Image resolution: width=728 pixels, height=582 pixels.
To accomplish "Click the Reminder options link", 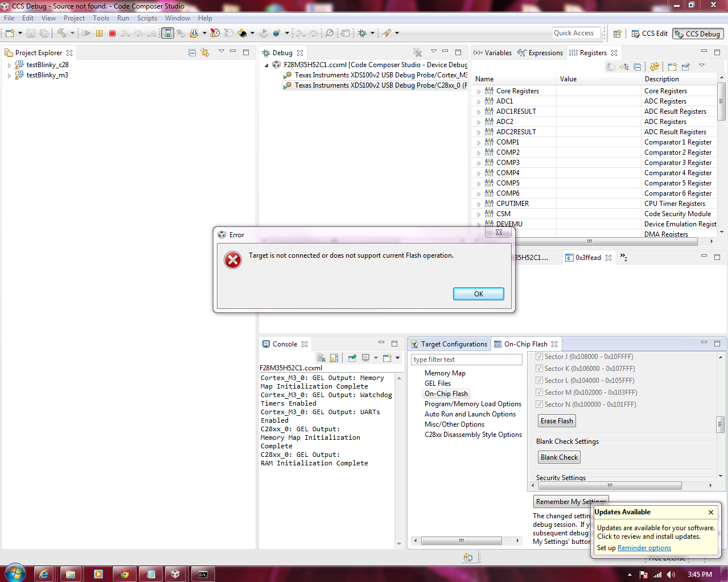I will (644, 548).
